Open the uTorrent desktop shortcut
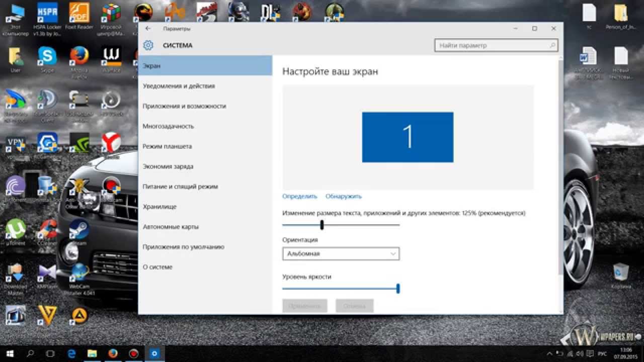The height and width of the screenshot is (362, 644). click(x=16, y=232)
